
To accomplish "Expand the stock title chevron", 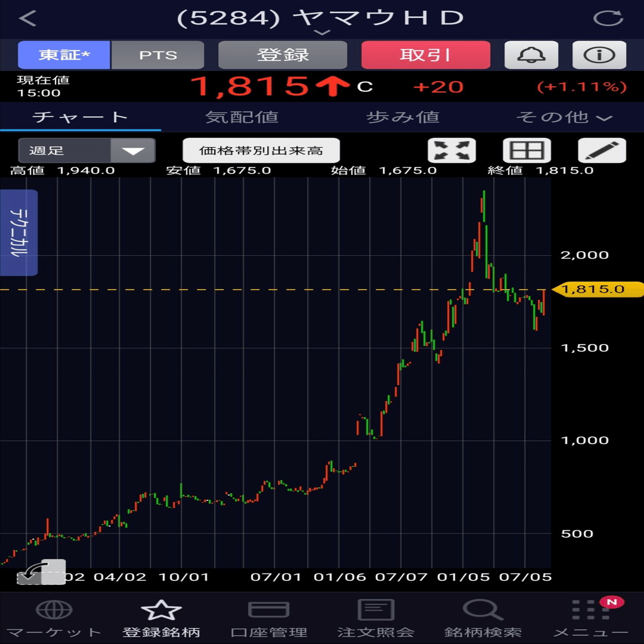I will [322, 32].
